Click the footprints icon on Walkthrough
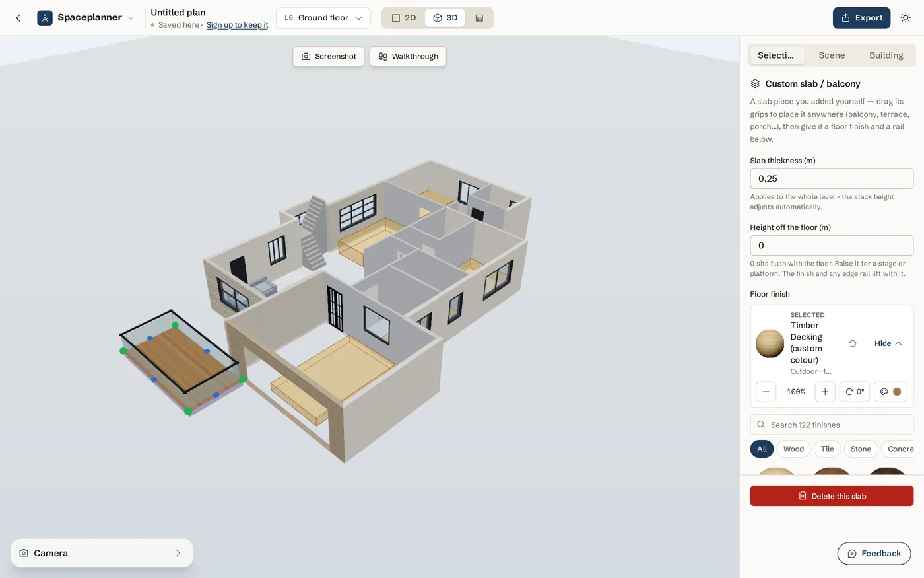Viewport: 924px width, 578px height. pos(383,57)
